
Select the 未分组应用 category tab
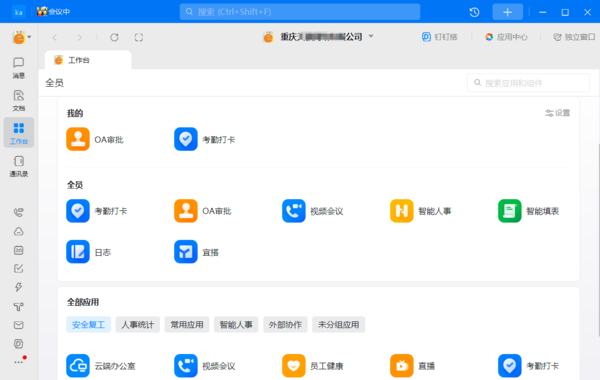pyautogui.click(x=338, y=325)
